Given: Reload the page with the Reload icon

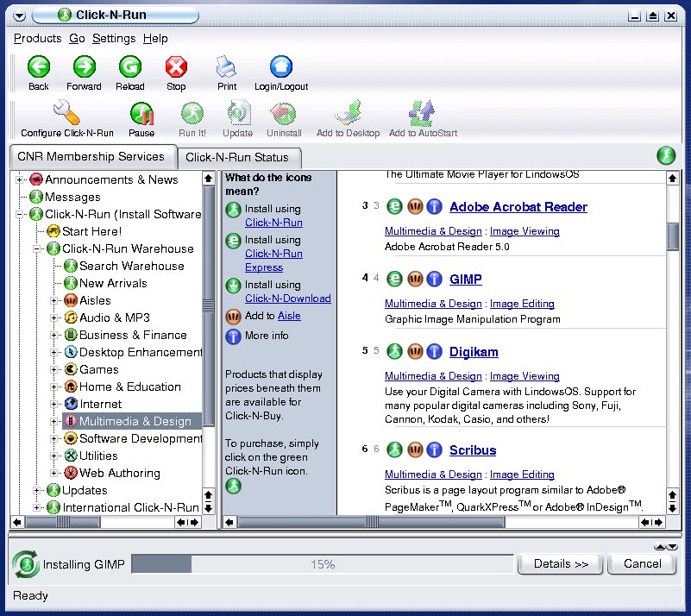Looking at the screenshot, I should click(130, 67).
